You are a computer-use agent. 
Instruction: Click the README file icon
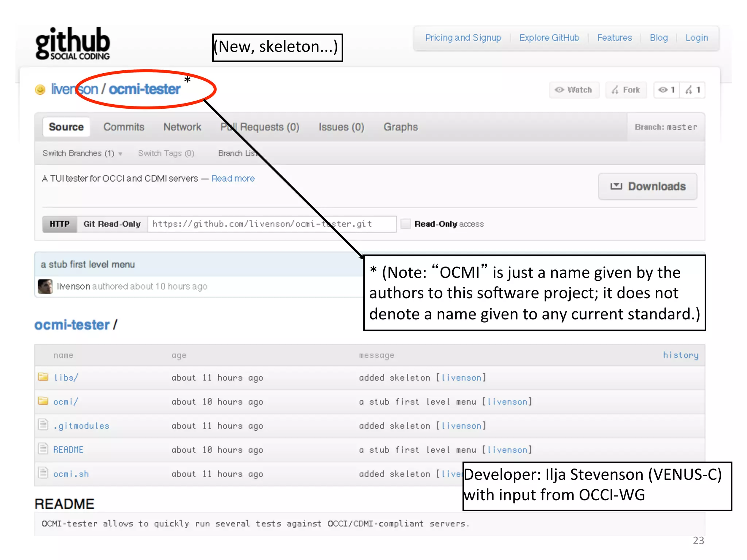(43, 449)
